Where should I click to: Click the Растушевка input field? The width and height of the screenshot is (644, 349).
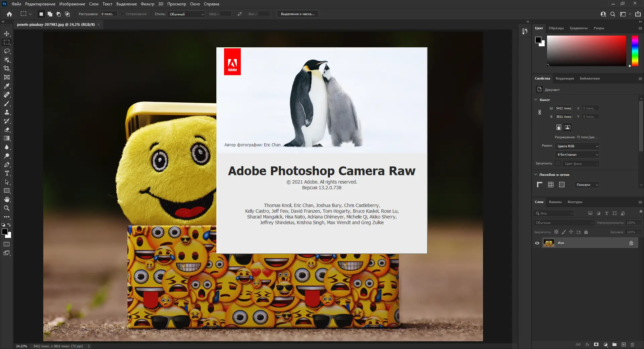(x=109, y=14)
